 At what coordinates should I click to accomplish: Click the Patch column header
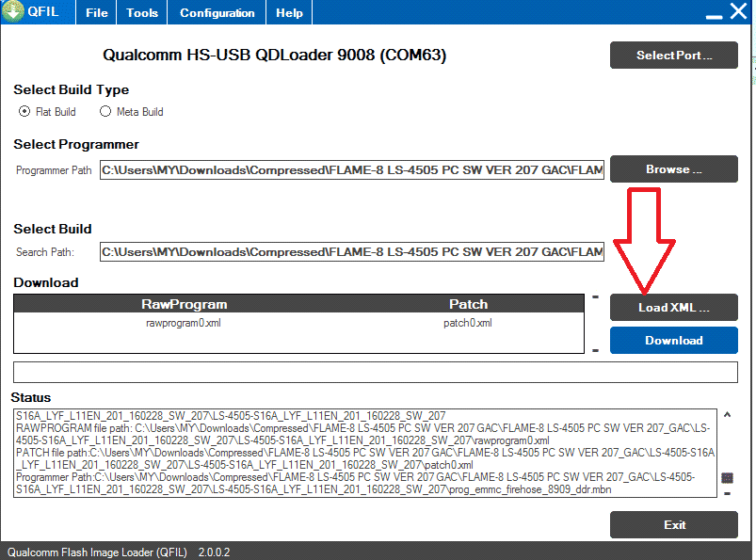pos(469,304)
